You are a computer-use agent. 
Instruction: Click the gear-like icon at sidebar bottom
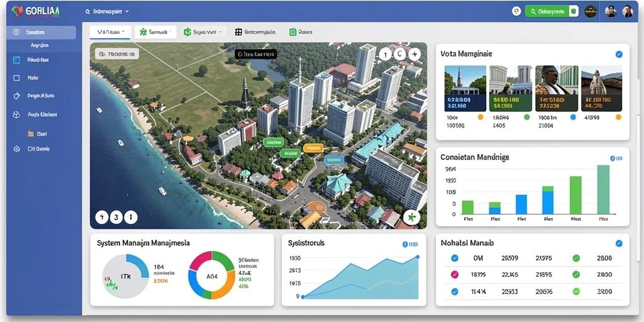coord(16,149)
